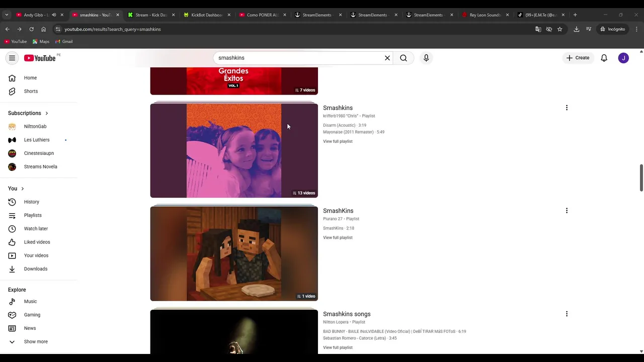Screen dimensions: 644x362
Task: Open more options for Piurano 27's SmashKins playlist
Action: [567, 211]
